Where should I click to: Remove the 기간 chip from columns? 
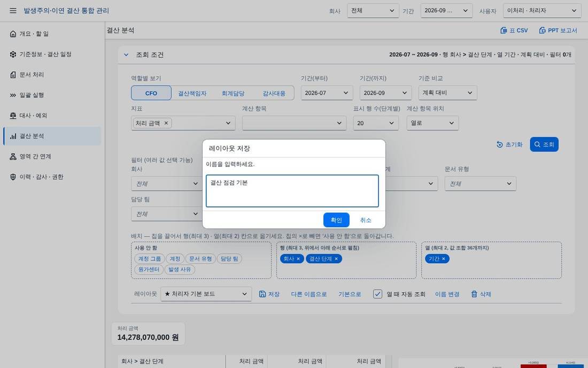(443, 259)
